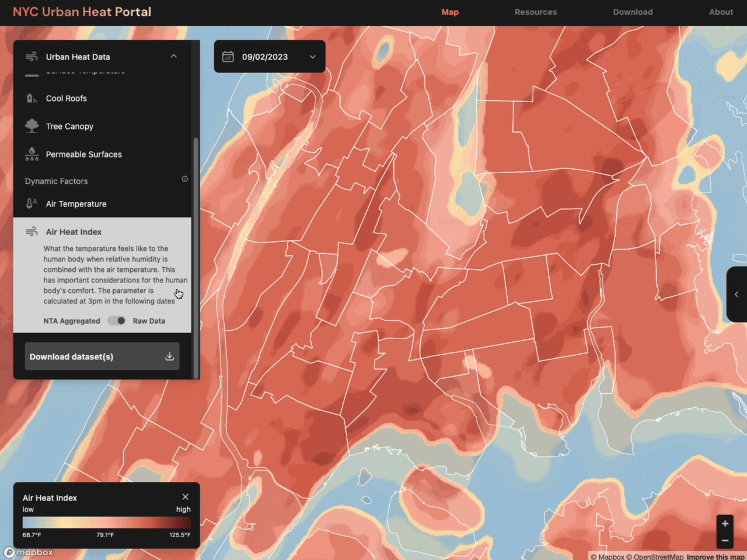Select the Tree Canopy tree icon

point(32,126)
